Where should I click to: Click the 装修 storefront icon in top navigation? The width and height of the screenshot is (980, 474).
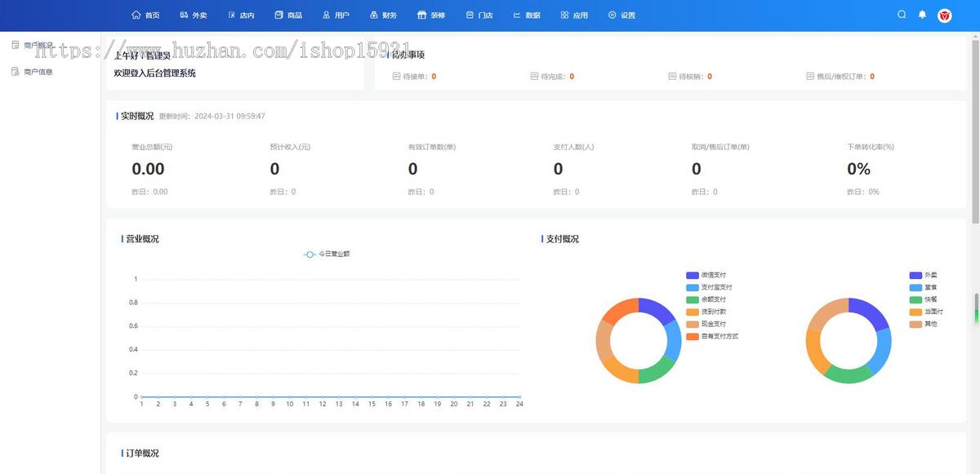coord(421,16)
